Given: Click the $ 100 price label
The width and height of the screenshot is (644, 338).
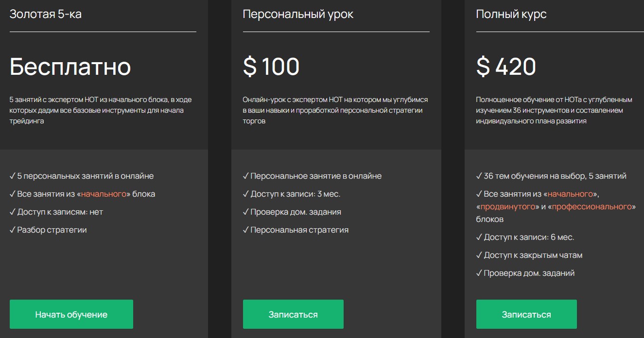Looking at the screenshot, I should pos(271,67).
